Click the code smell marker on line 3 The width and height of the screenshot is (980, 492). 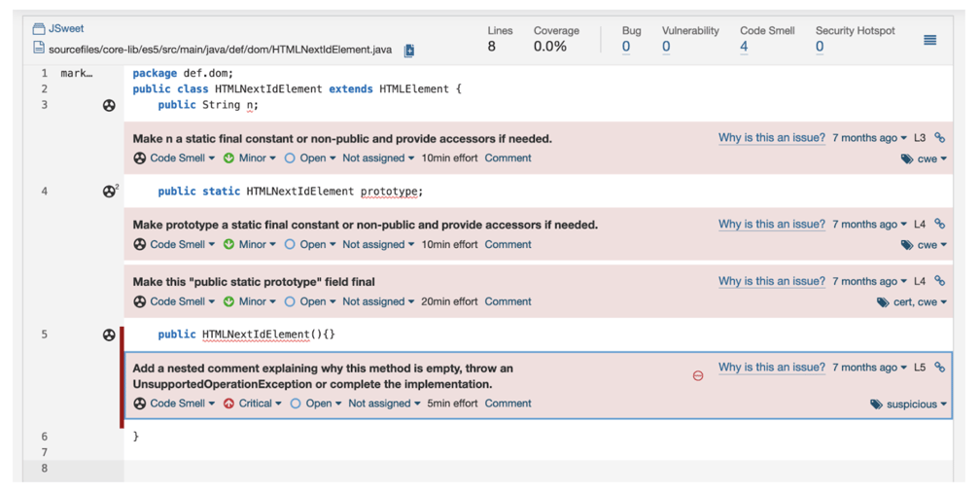pyautogui.click(x=109, y=105)
